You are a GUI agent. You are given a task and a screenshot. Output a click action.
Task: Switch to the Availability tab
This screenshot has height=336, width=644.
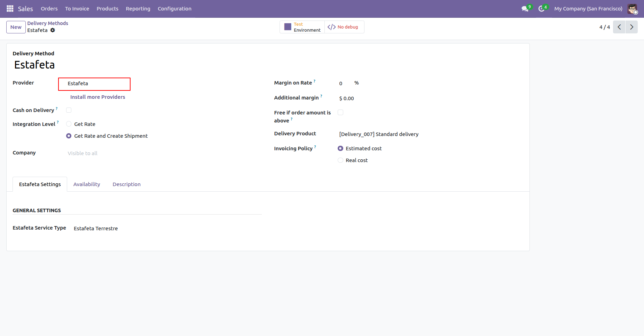tap(87, 184)
